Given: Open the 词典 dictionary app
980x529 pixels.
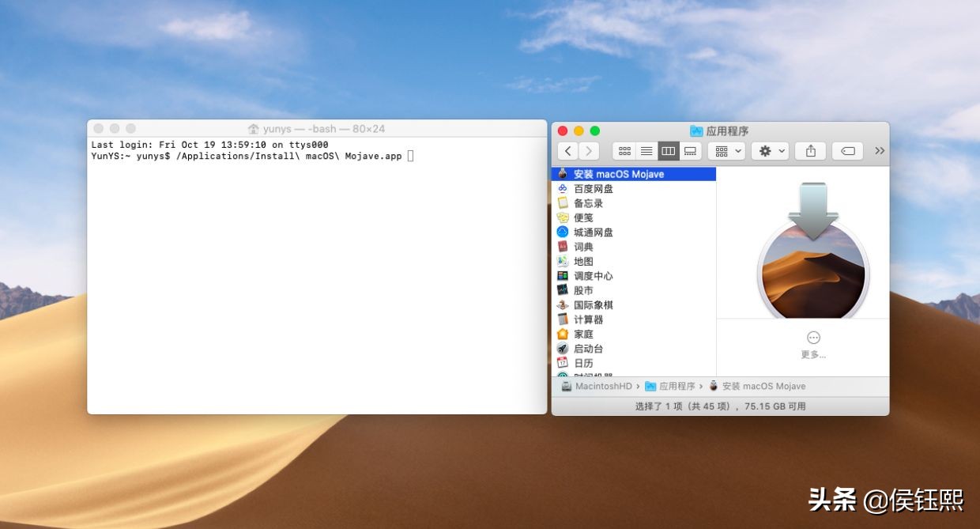Looking at the screenshot, I should 585,246.
